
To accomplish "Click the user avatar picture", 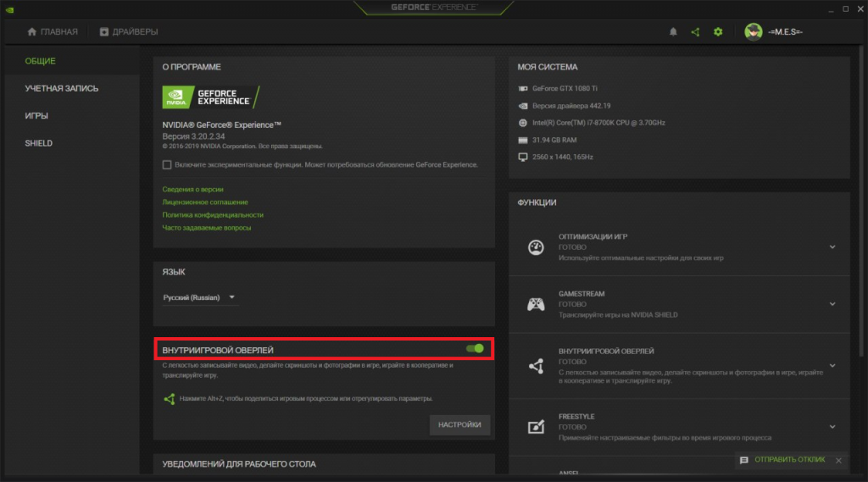I will click(754, 32).
